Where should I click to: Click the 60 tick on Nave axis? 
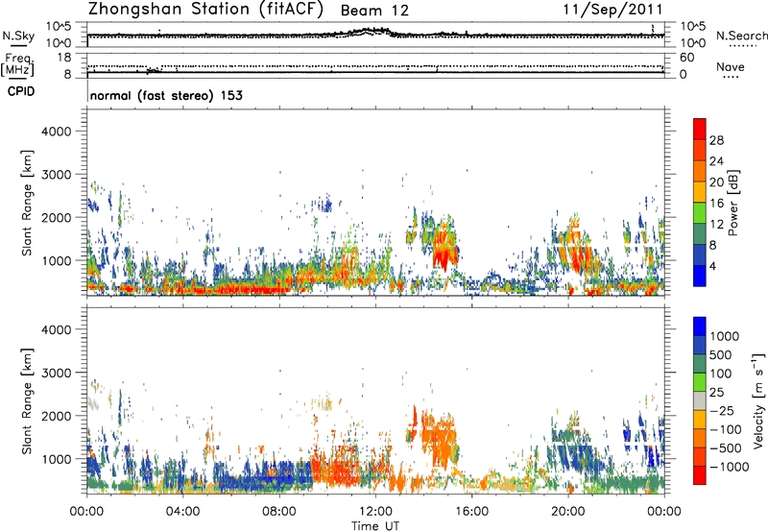[x=686, y=58]
